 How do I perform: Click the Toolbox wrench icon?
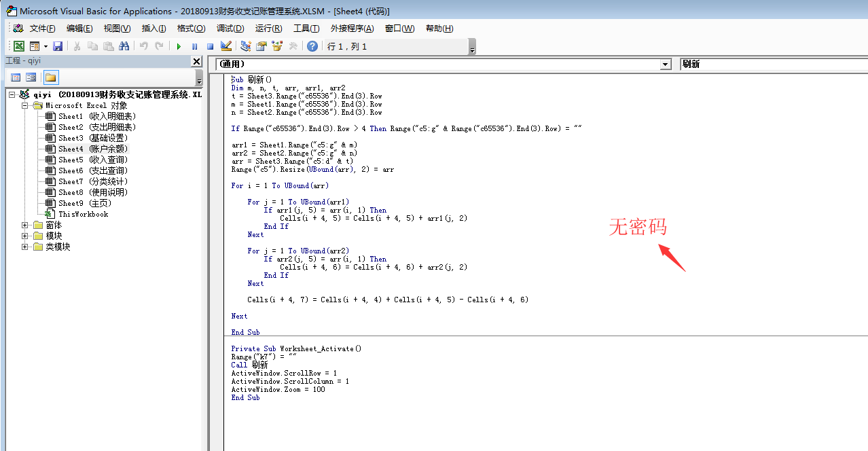pos(293,46)
